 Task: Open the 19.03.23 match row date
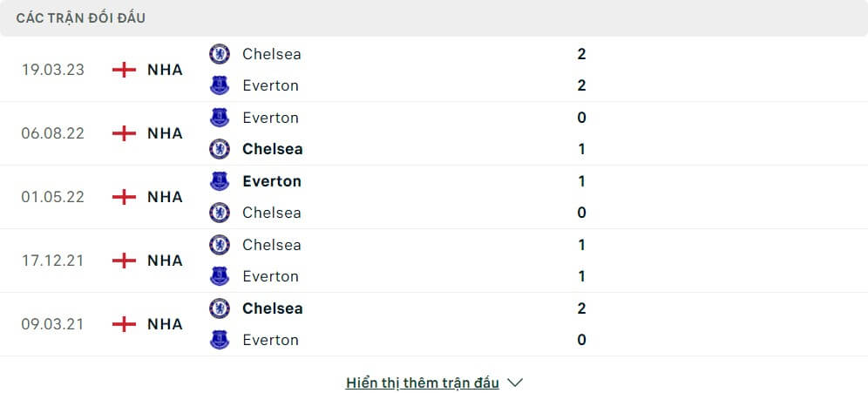point(53,70)
